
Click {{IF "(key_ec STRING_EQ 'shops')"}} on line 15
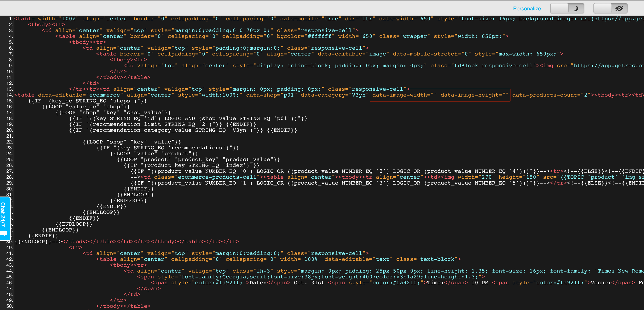click(88, 101)
